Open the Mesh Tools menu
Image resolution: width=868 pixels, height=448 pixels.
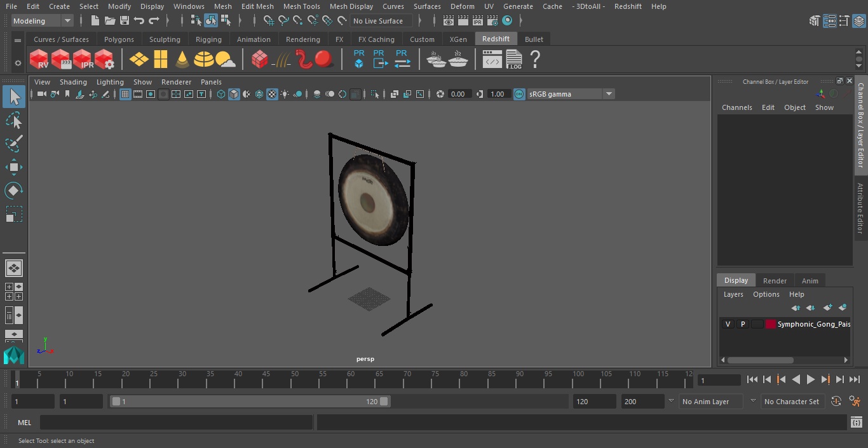[x=301, y=6]
